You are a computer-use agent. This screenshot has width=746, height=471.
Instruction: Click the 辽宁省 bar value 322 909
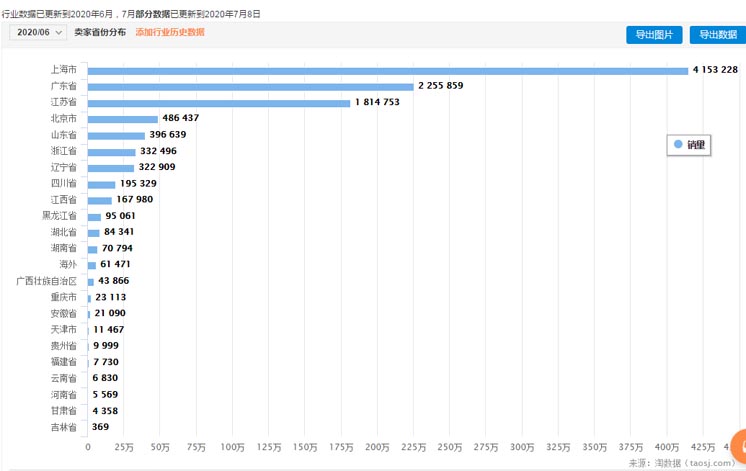pyautogui.click(x=157, y=167)
